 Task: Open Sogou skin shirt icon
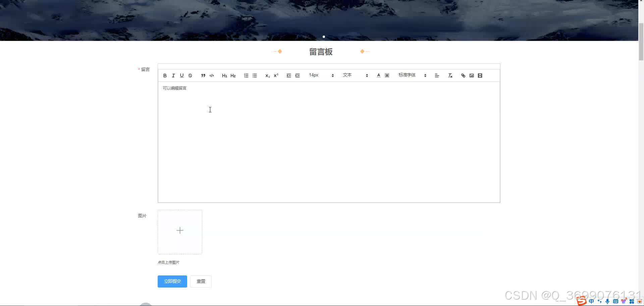(624, 301)
